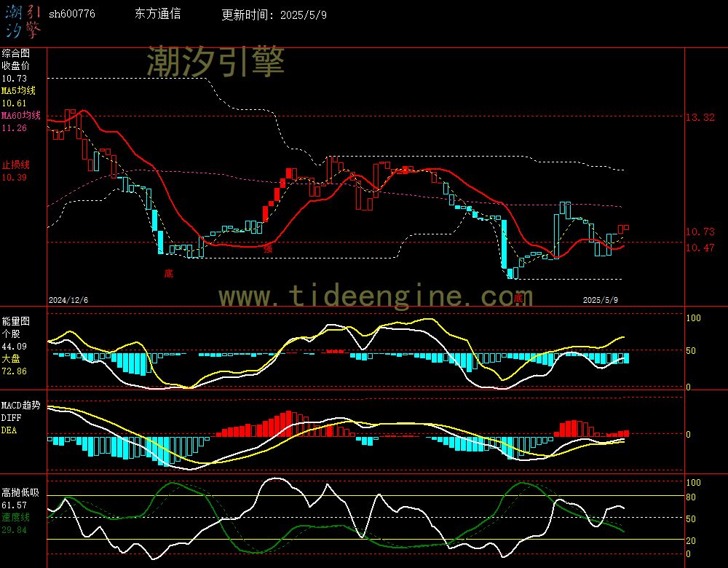This screenshot has height=568, width=728.
Task: Click the yellow 大盘 label
Action: click(x=11, y=358)
